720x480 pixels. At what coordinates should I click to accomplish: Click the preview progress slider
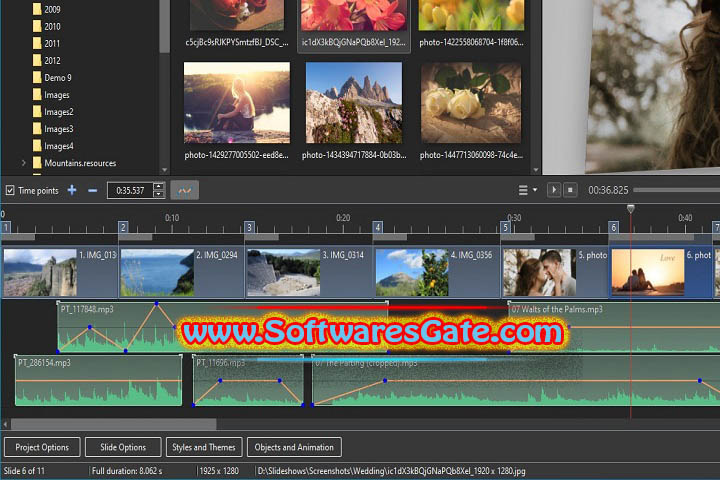(x=676, y=190)
